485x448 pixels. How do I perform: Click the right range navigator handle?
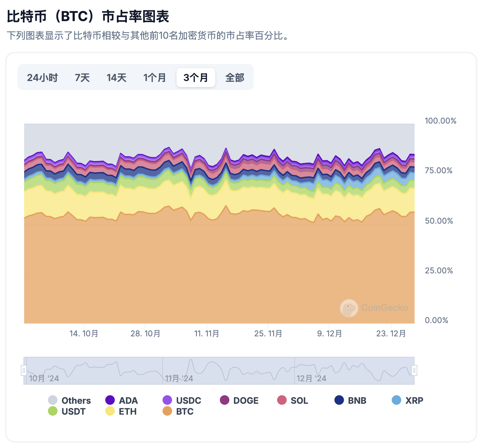click(414, 370)
